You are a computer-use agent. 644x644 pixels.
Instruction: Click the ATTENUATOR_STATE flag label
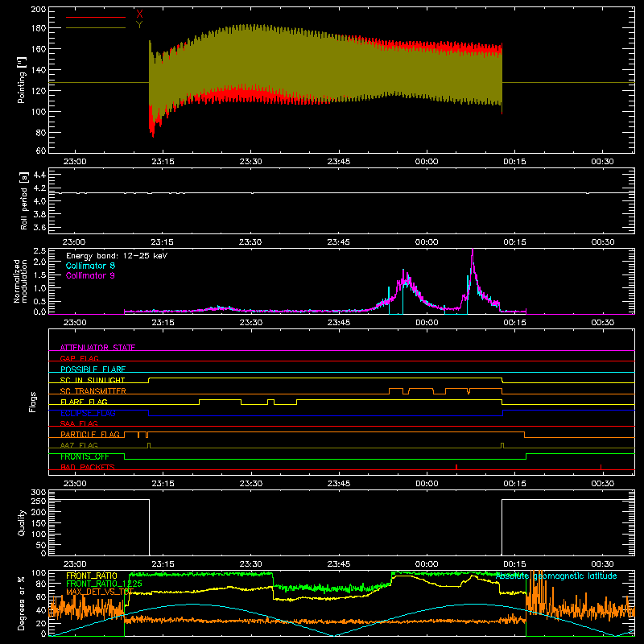(97, 348)
